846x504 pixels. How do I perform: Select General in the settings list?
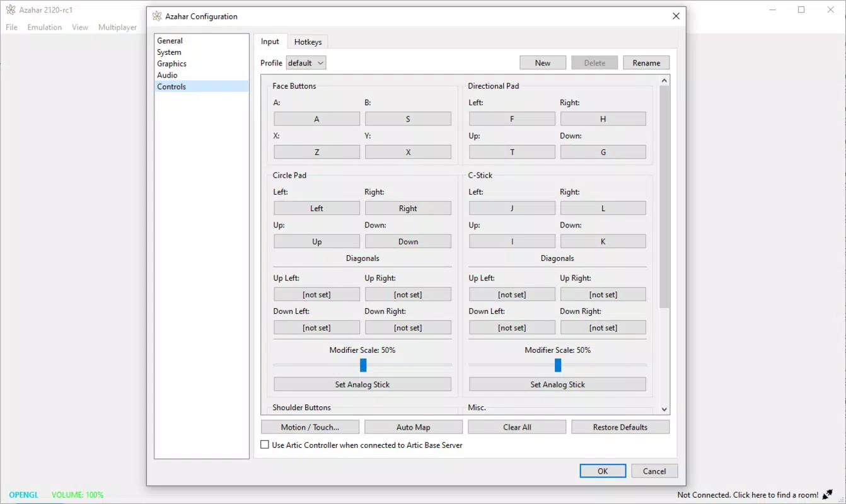coord(202,41)
